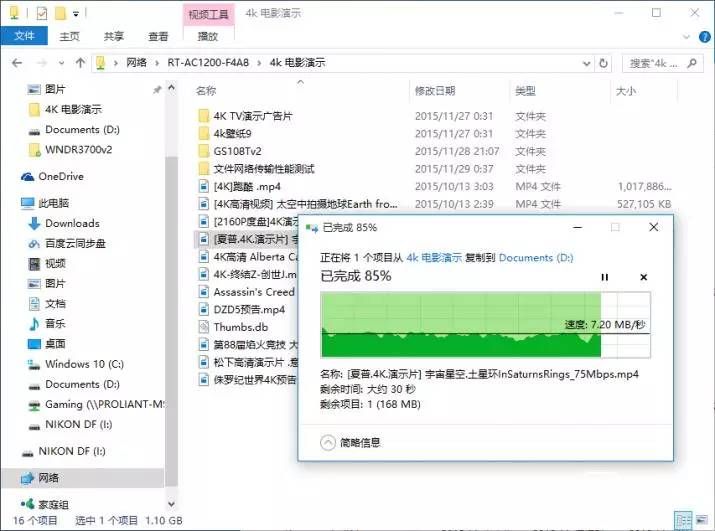
Task: Select the 4K TV演示广告片 folder icon
Action: click(204, 116)
